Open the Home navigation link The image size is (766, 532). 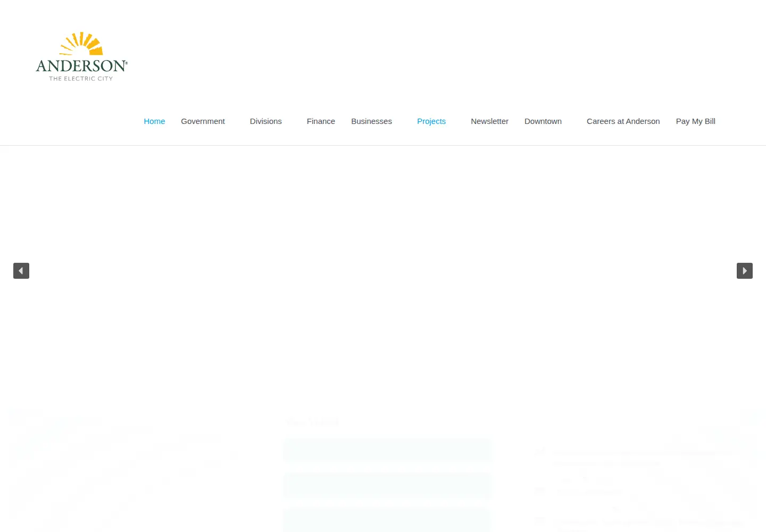[x=154, y=121]
